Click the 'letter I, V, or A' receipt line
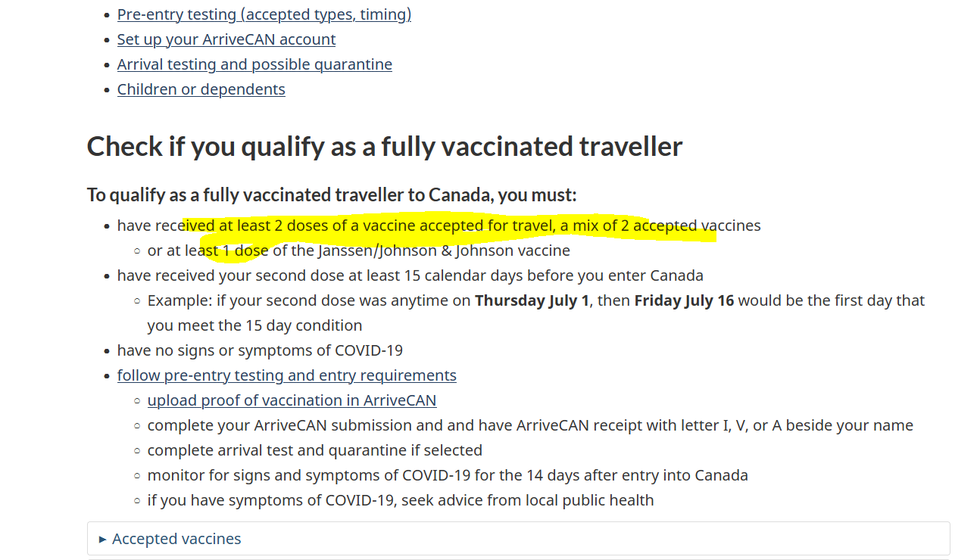Screen dimensions: 980x560 530,425
